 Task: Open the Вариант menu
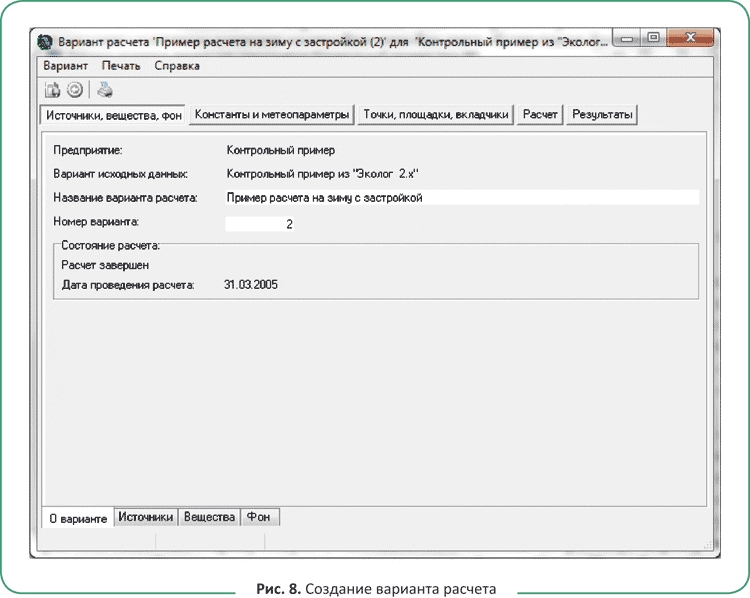pos(66,66)
